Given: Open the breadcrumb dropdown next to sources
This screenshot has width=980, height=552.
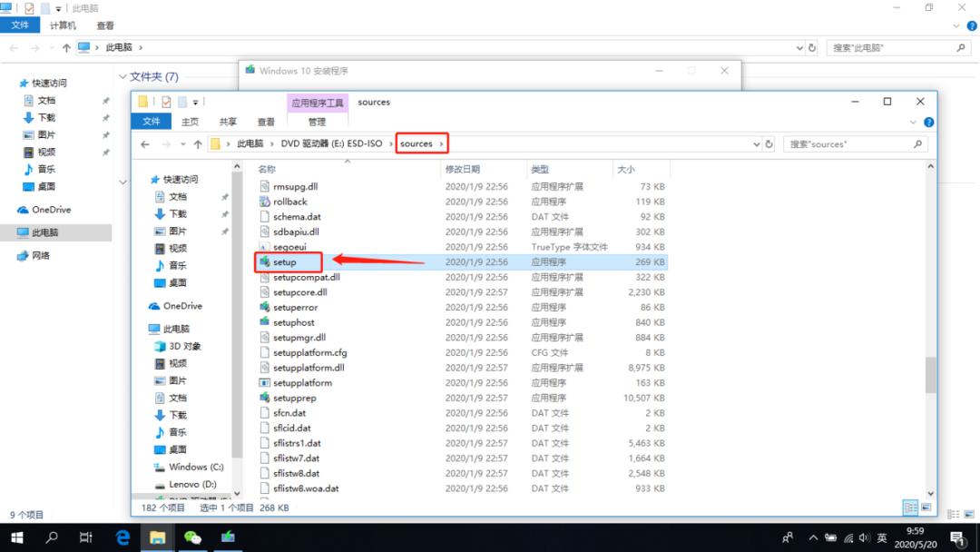Looking at the screenshot, I should [444, 143].
